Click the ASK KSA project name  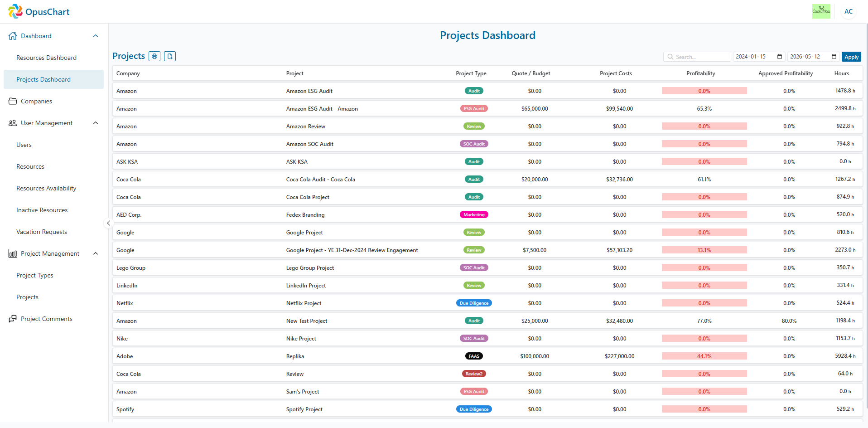tap(297, 162)
